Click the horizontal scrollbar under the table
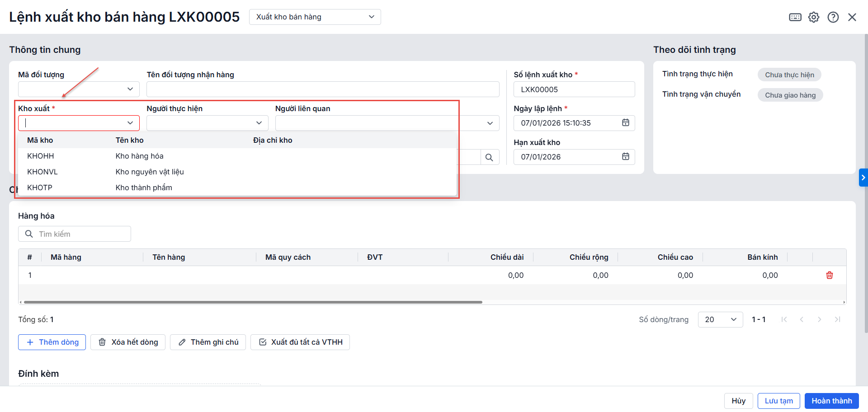The height and width of the screenshot is (412, 868). click(x=253, y=302)
